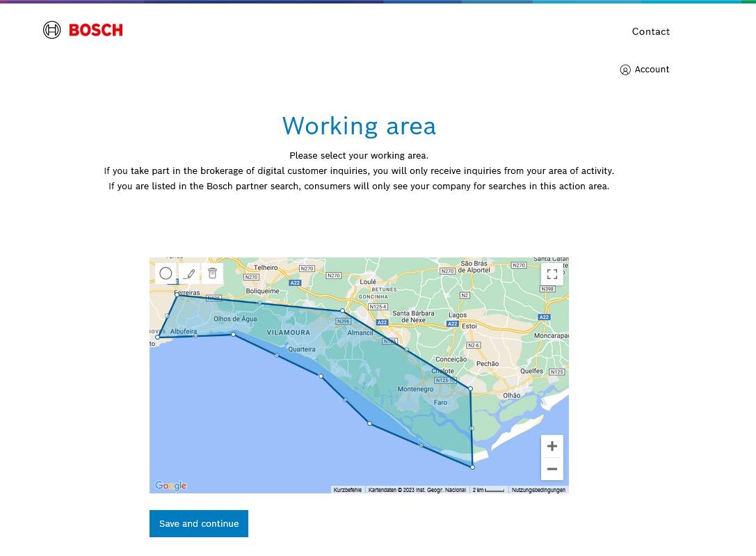Click the Pechão label on map
Image resolution: width=756 pixels, height=556 pixels.
tap(488, 364)
